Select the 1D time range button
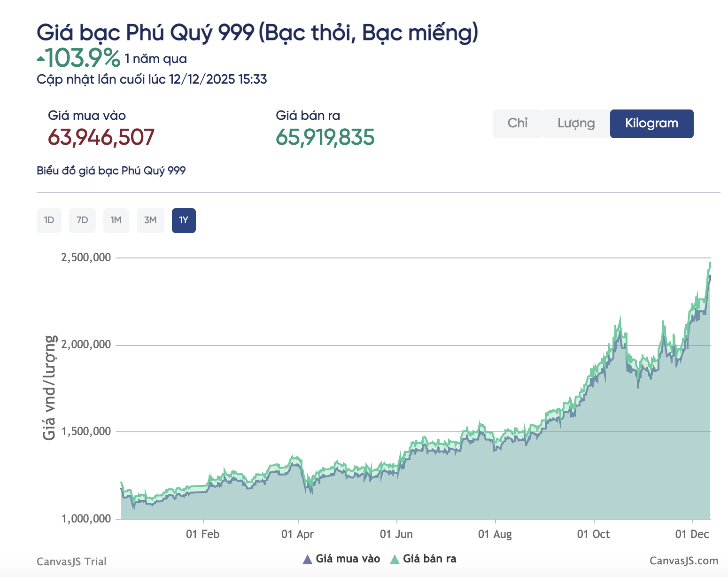The height and width of the screenshot is (577, 728). (x=49, y=220)
